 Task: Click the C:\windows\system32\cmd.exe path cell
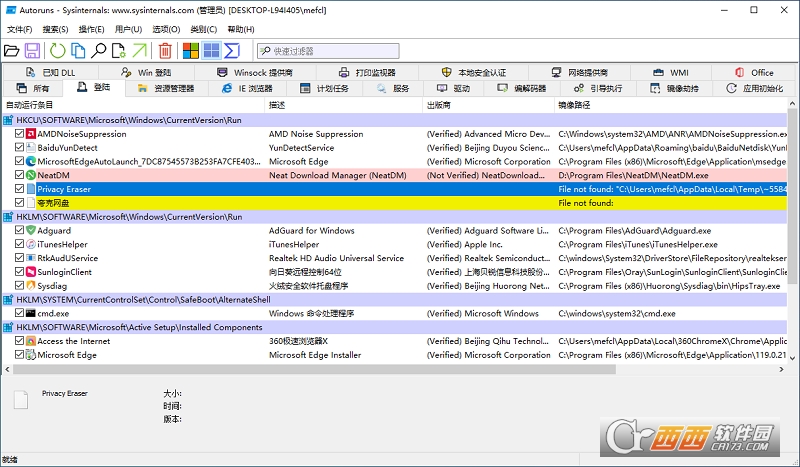tap(616, 313)
